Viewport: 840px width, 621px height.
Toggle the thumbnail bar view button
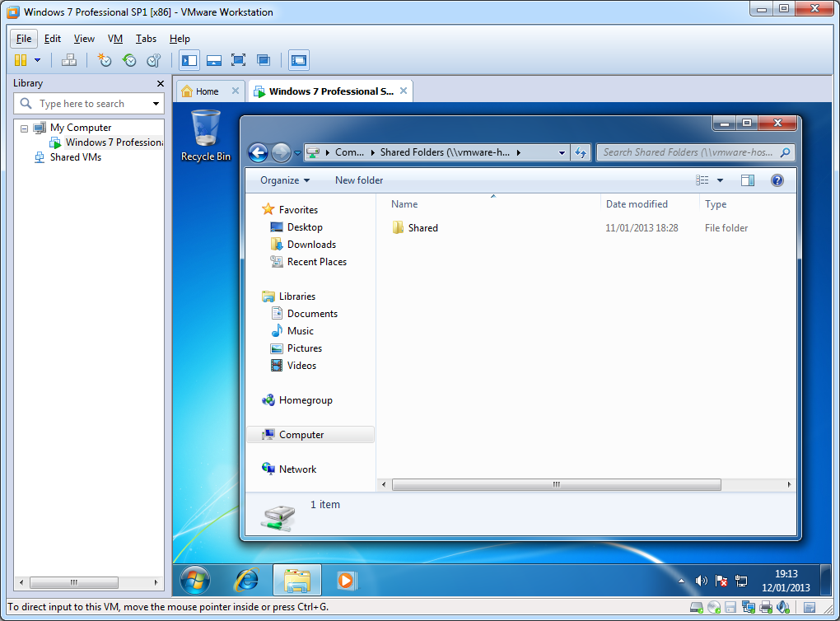click(x=214, y=60)
